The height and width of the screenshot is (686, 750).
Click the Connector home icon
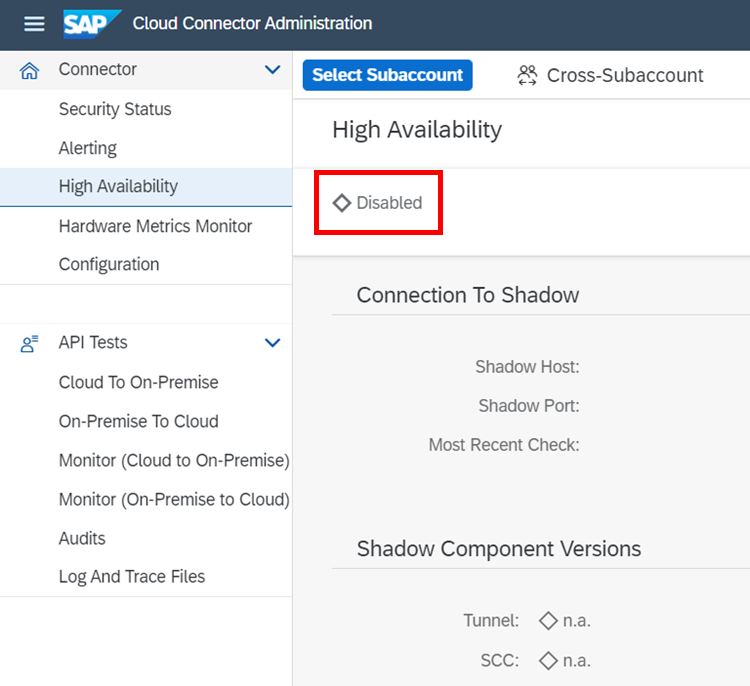point(29,70)
